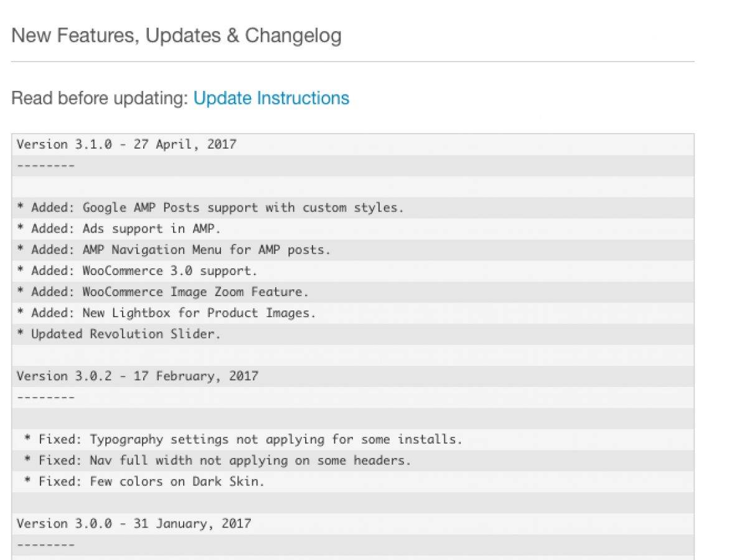This screenshot has height=560, width=747.
Task: Click the dashed line under Version 3.0.2
Action: tap(45, 398)
